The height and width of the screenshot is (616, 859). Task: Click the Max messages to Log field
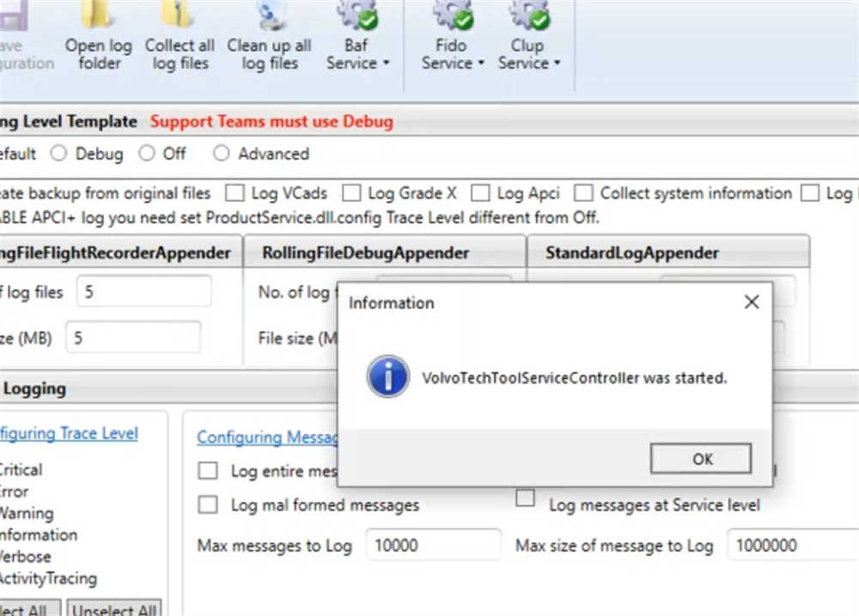click(433, 546)
